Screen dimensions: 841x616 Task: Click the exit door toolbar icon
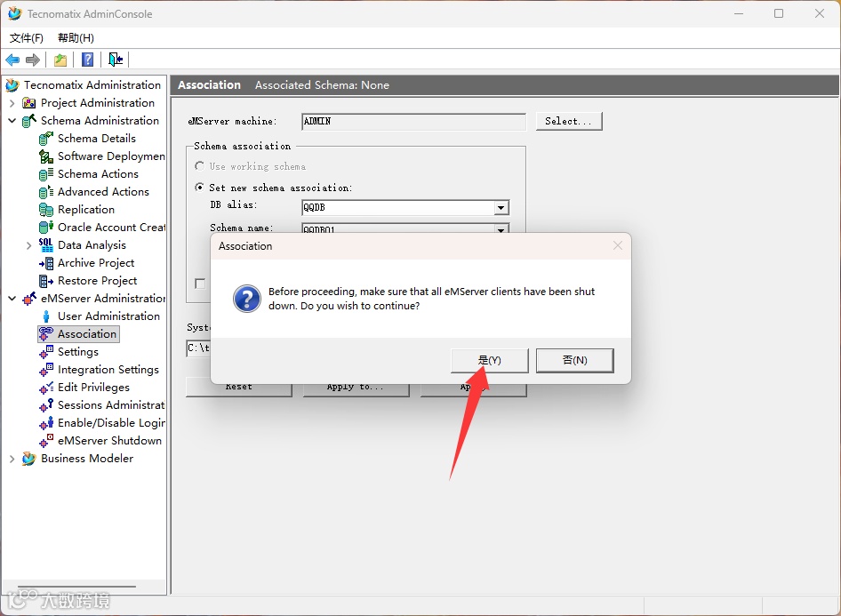(116, 60)
